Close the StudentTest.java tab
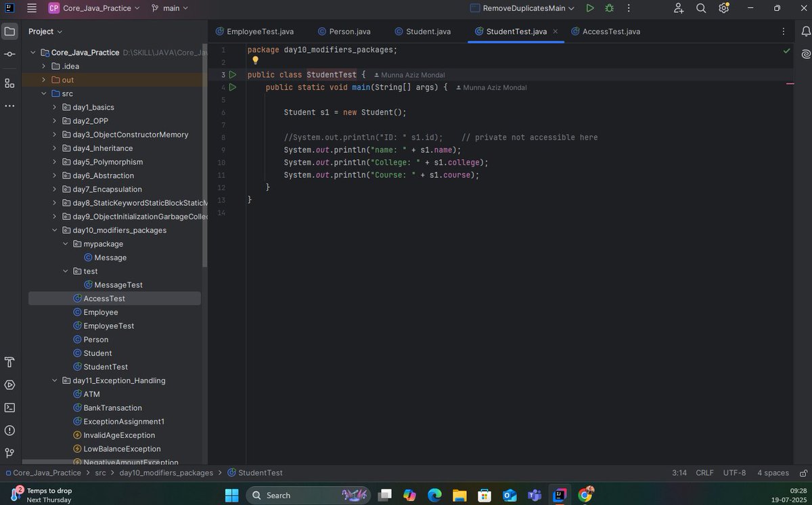The image size is (812, 505). point(556,31)
